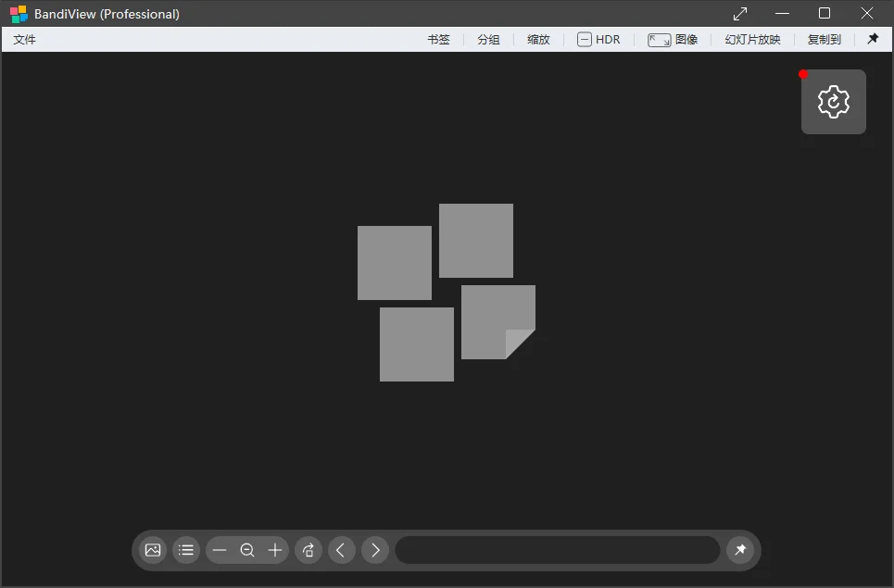Expand the 图像 menu
The image size is (894, 588).
pos(673,39)
